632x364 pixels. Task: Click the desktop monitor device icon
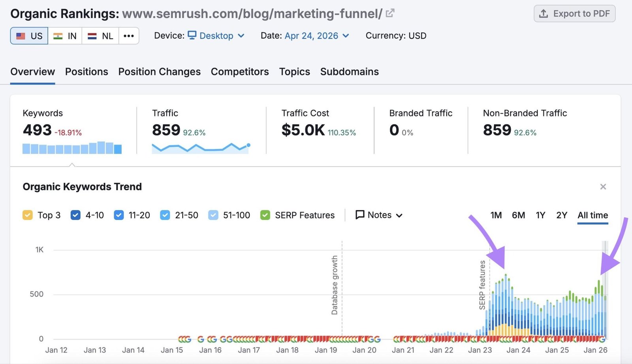(192, 35)
